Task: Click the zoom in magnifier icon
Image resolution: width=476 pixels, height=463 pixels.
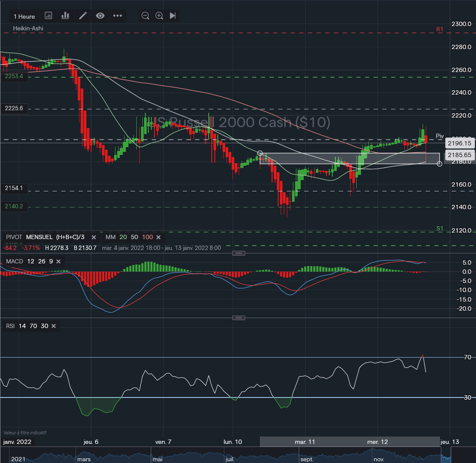Action: (x=159, y=16)
